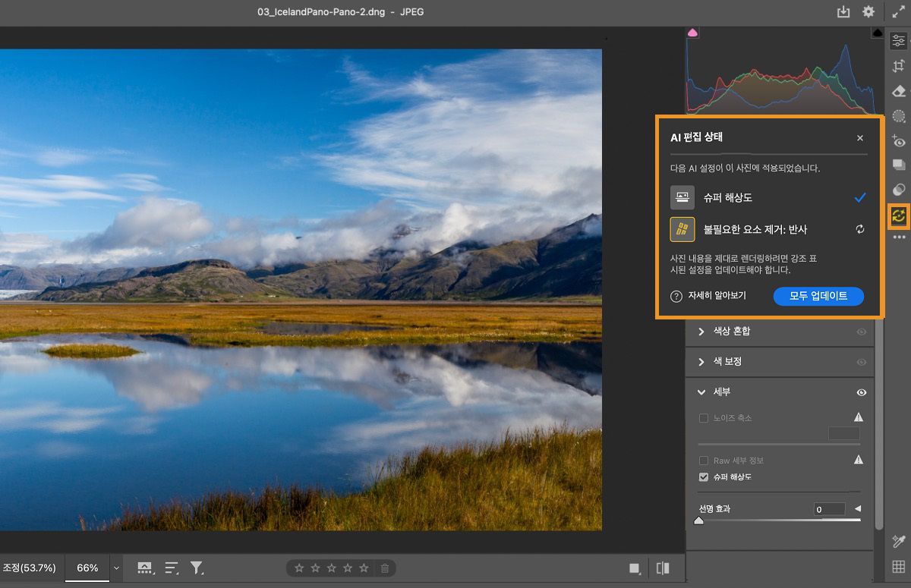Refresh the reflection removal setting
Image resolution: width=911 pixels, height=588 pixels.
tap(860, 229)
